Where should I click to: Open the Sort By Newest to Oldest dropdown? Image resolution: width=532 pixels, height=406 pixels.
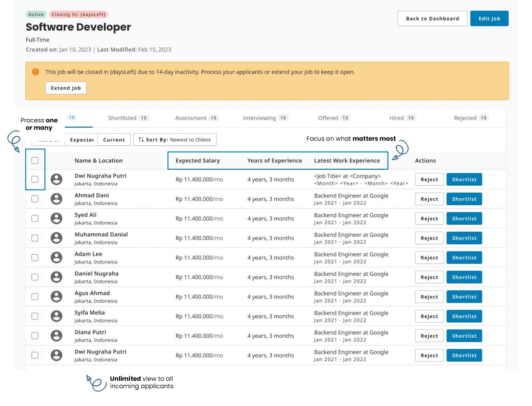coord(175,140)
